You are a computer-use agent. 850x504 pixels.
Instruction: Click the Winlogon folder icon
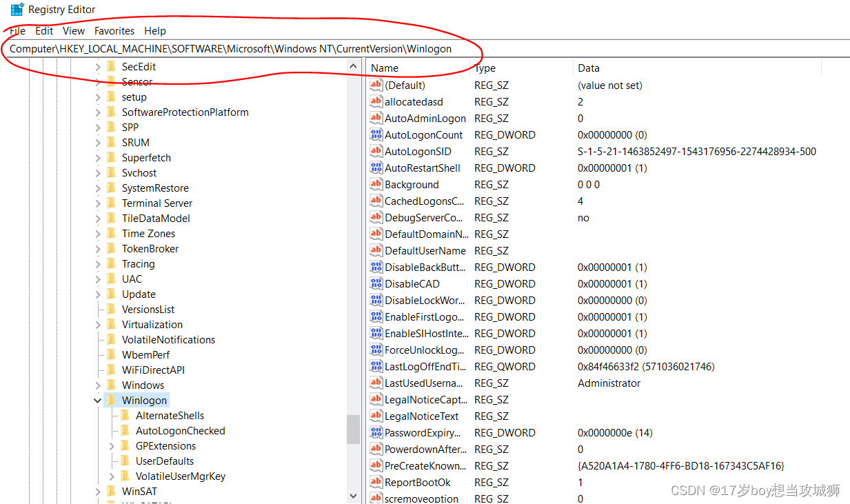click(112, 400)
